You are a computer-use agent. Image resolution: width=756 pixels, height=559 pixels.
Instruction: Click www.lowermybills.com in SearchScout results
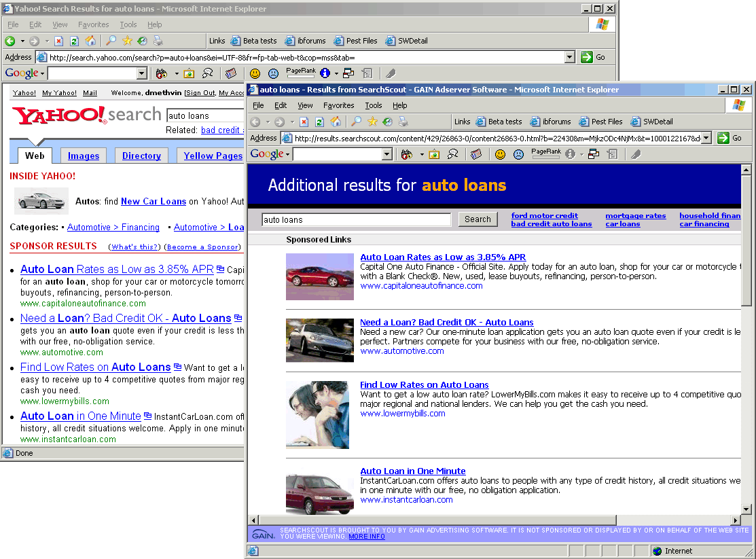(x=403, y=414)
